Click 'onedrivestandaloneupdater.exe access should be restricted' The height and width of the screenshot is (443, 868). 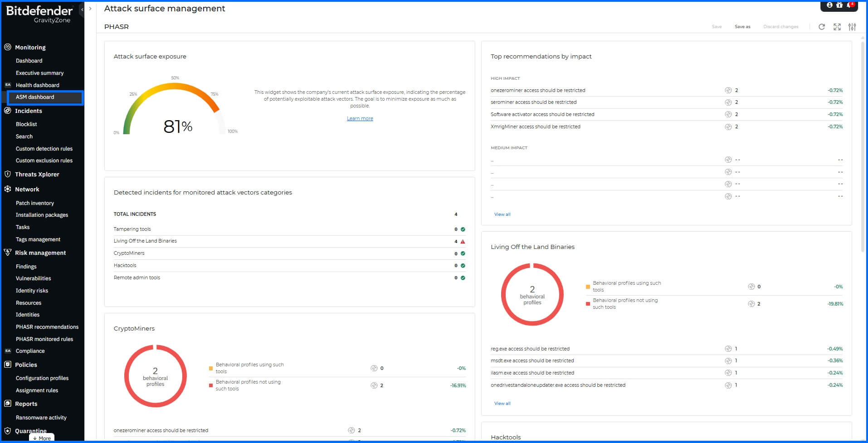[558, 385]
